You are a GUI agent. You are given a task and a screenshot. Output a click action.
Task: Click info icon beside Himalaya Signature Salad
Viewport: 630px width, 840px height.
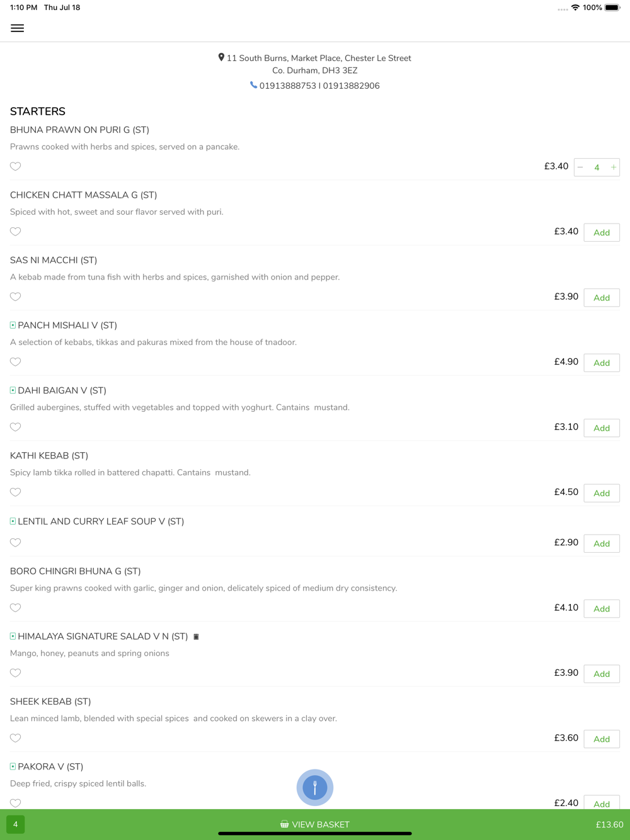click(196, 637)
